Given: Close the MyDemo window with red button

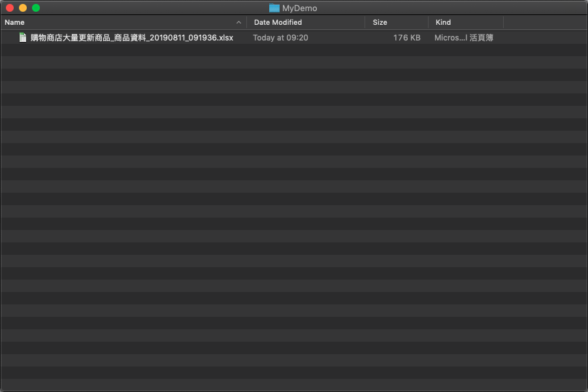Looking at the screenshot, I should click(10, 8).
